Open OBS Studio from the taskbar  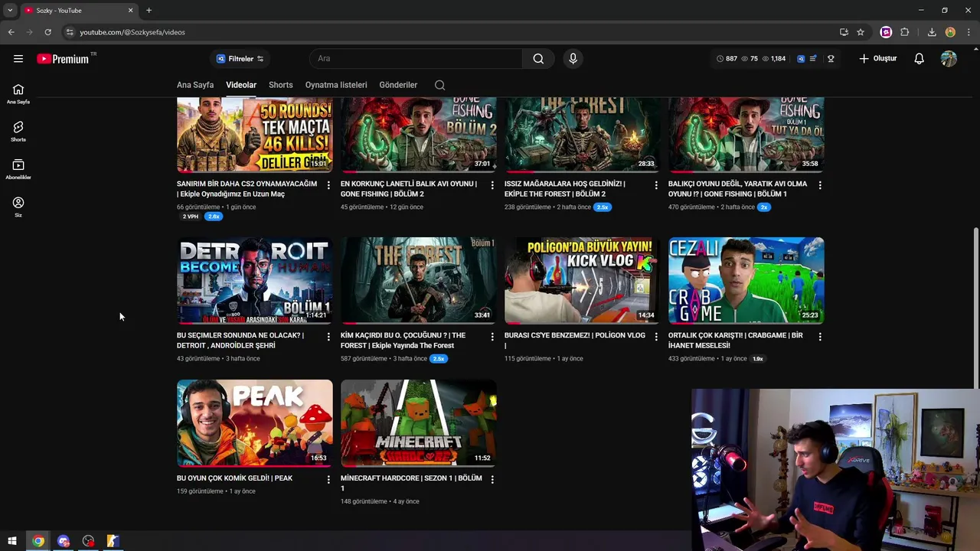pos(88,541)
